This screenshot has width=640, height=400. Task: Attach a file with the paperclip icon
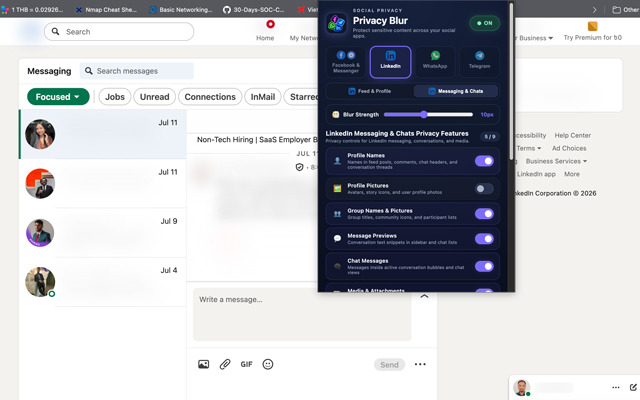click(x=225, y=364)
